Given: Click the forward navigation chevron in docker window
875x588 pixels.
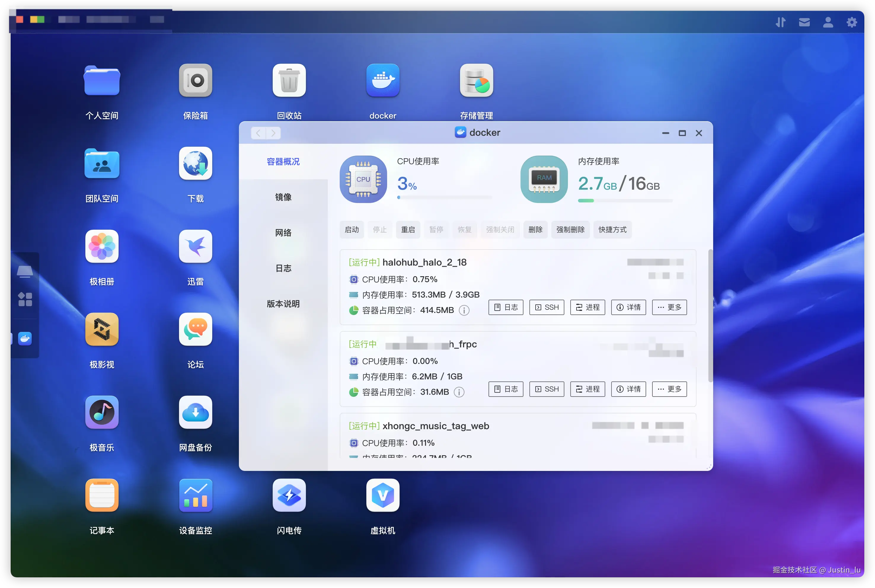Looking at the screenshot, I should (x=273, y=133).
